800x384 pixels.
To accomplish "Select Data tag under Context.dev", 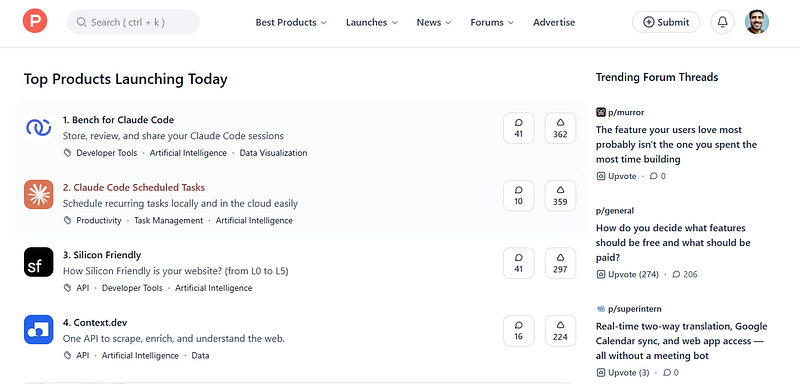I will 200,355.
